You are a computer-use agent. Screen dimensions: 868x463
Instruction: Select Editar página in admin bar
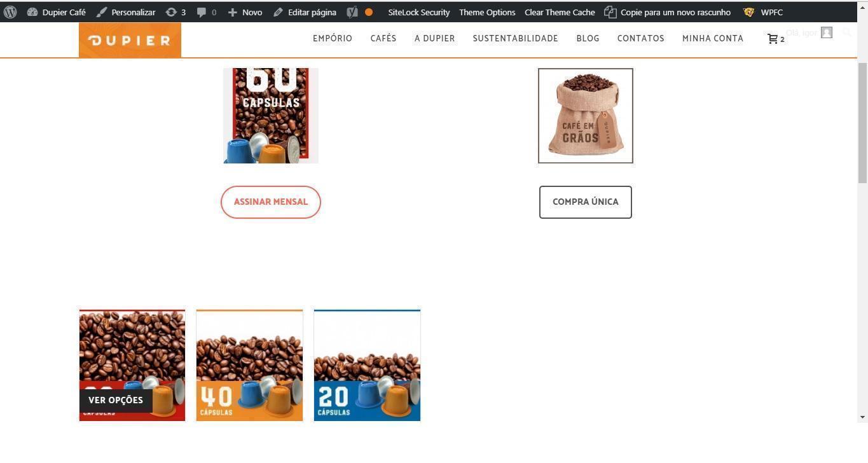click(305, 12)
